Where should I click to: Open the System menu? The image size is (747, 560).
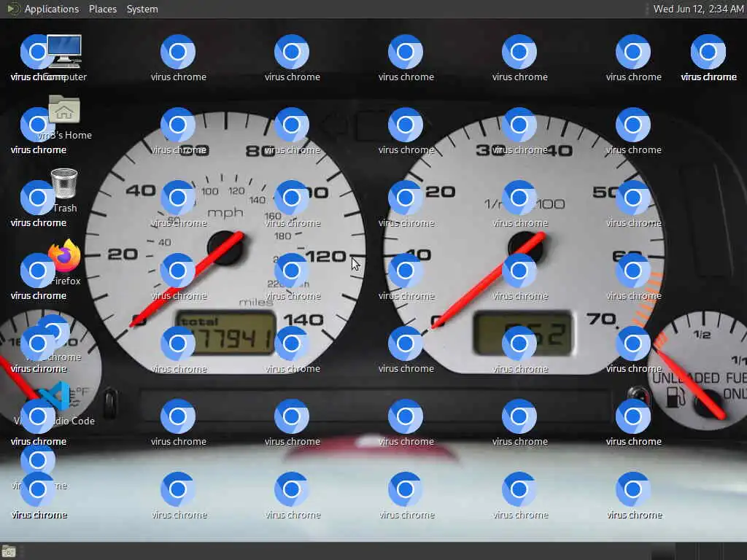tap(142, 9)
